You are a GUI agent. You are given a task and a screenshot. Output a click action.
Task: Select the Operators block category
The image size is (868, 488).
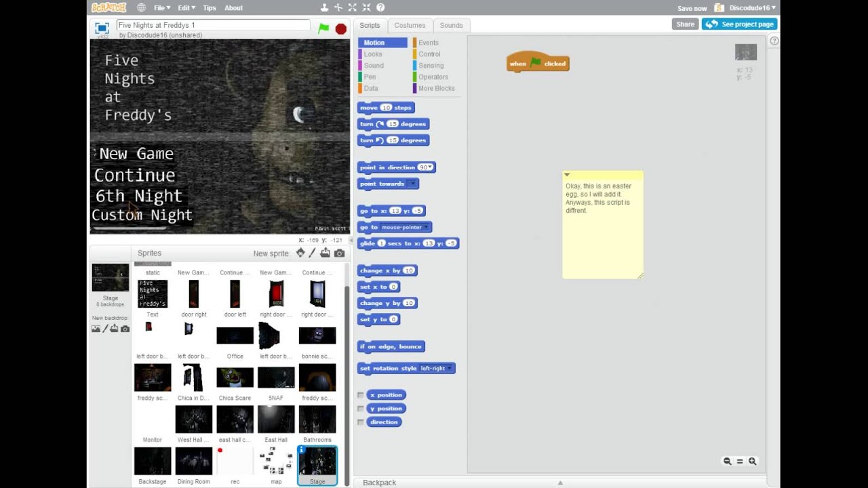point(436,77)
